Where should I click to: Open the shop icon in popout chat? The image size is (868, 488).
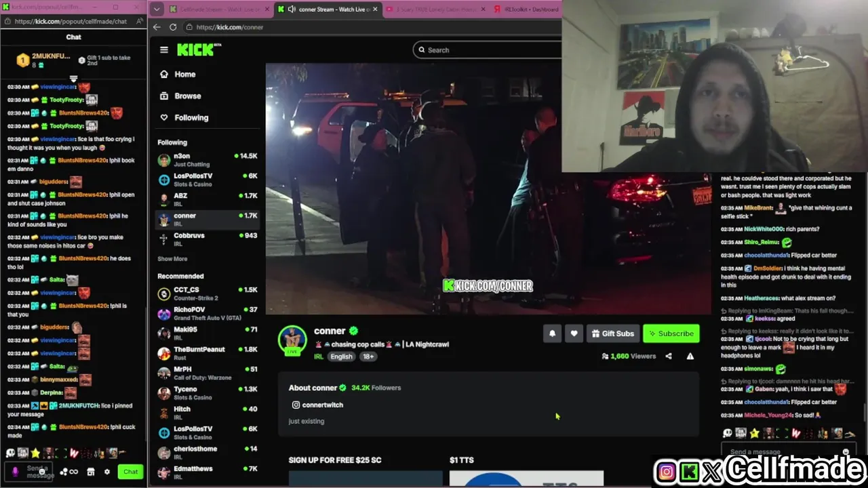(91, 472)
